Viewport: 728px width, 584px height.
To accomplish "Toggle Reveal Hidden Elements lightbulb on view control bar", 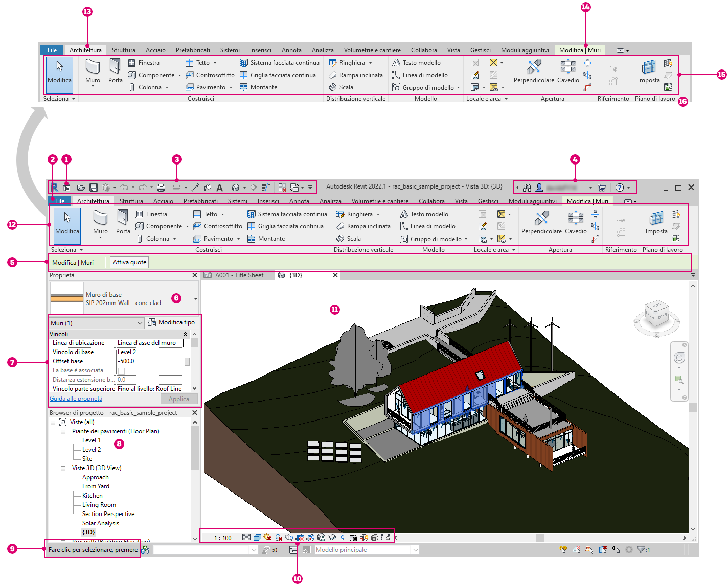I will [343, 538].
